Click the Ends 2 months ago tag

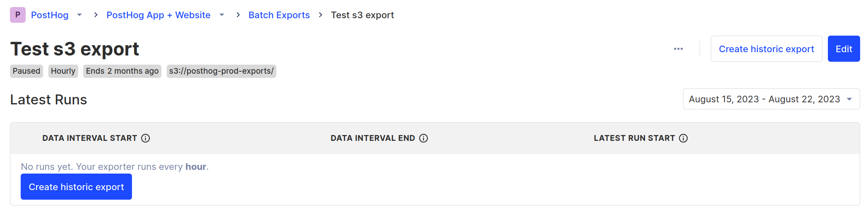coord(122,71)
